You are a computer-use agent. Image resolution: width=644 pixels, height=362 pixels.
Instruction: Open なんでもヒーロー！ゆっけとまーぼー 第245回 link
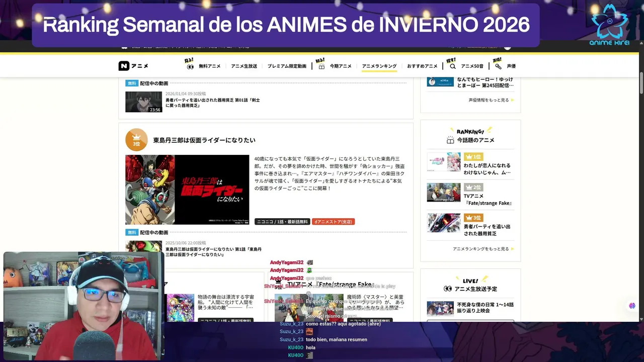click(x=485, y=82)
